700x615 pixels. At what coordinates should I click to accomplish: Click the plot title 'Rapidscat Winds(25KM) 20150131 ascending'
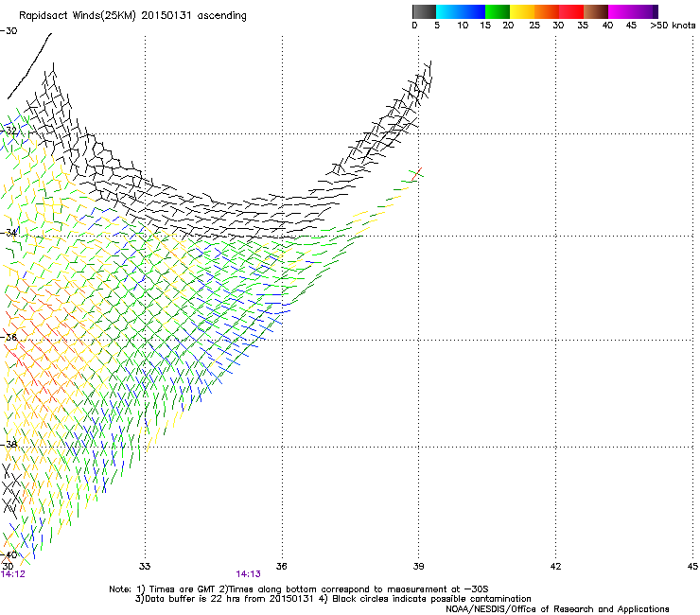132,16
